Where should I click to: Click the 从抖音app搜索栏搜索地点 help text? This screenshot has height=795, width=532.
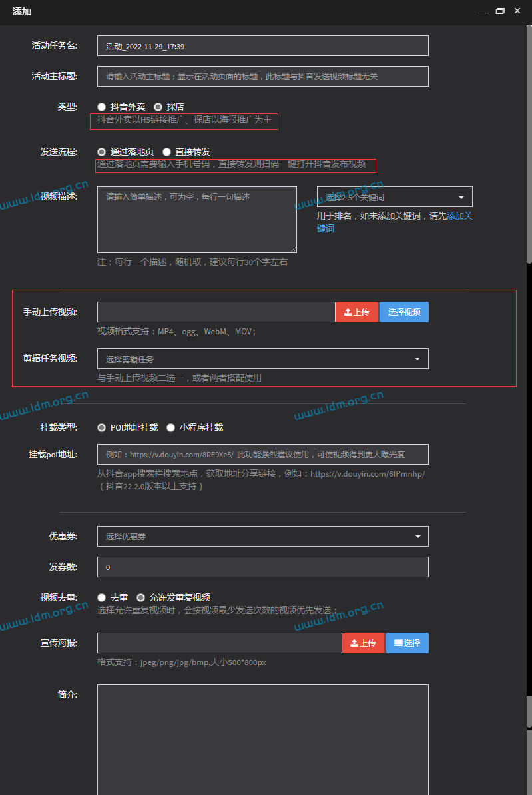pos(261,480)
